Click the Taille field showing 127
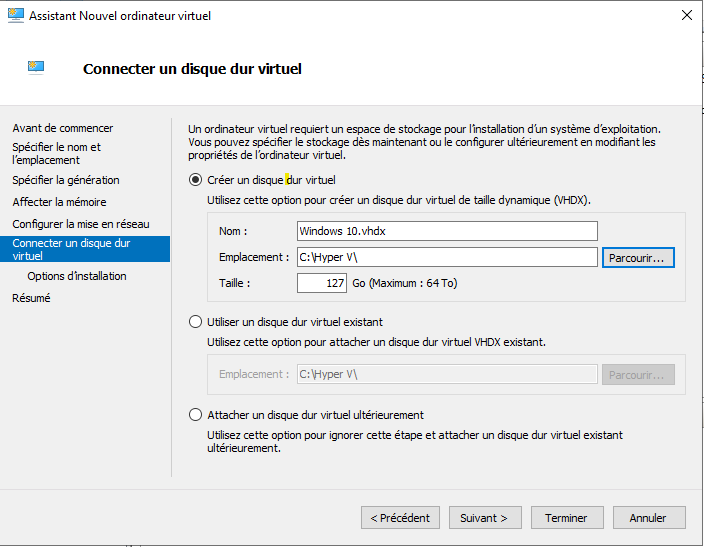 click(x=321, y=283)
